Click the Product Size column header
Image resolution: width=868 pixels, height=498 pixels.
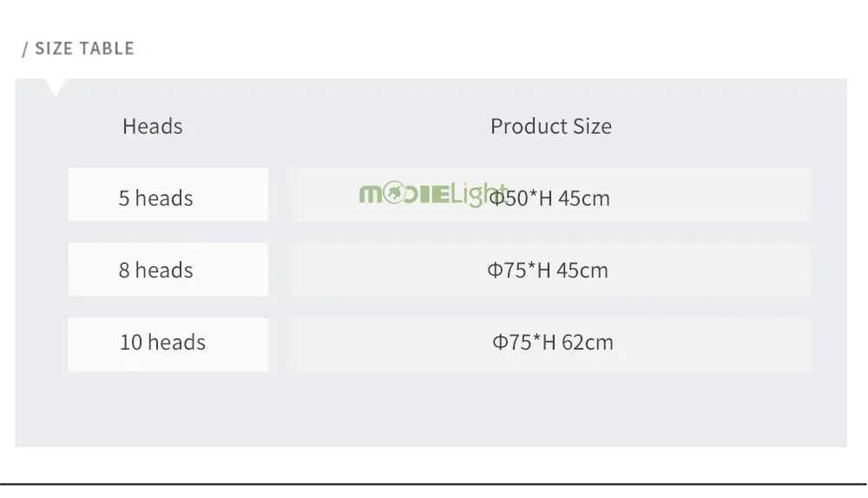pyautogui.click(x=551, y=126)
